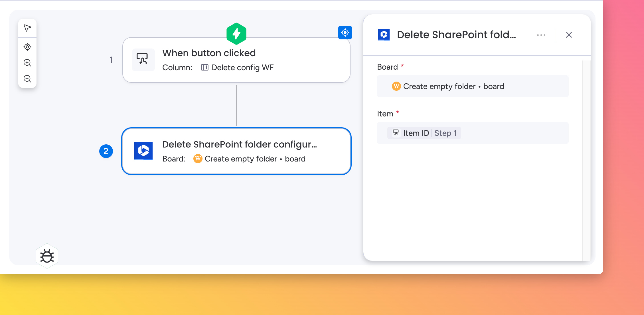Click the side panel vertical scrollbar
644x315 pixels.
pos(586,160)
